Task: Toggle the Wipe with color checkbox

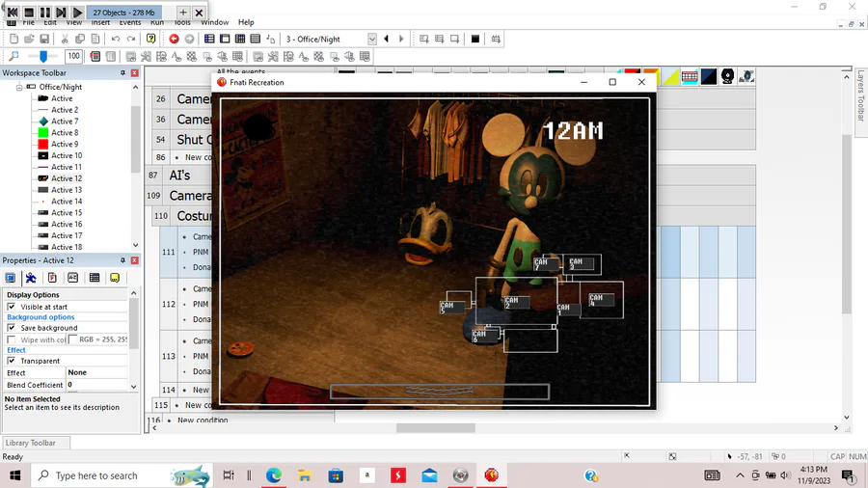Action: (x=11, y=339)
